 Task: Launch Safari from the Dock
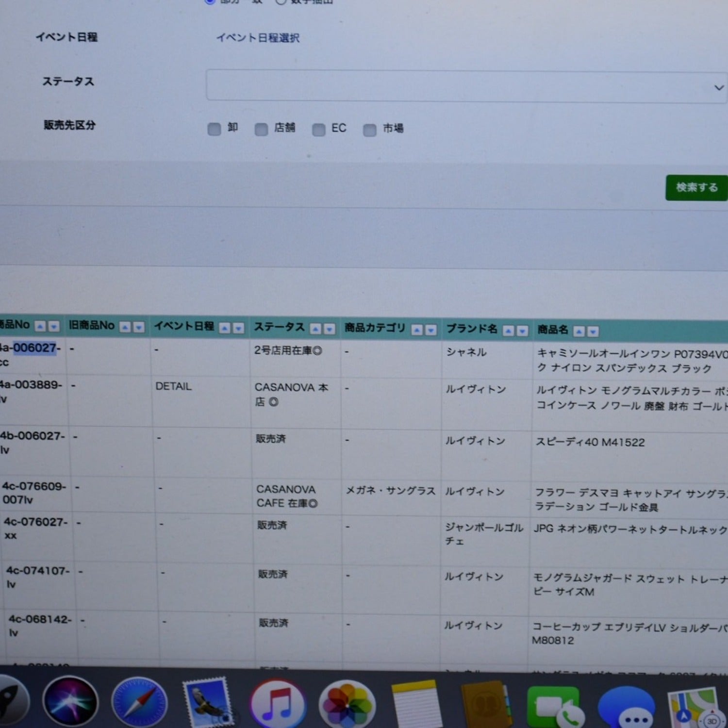tap(139, 702)
